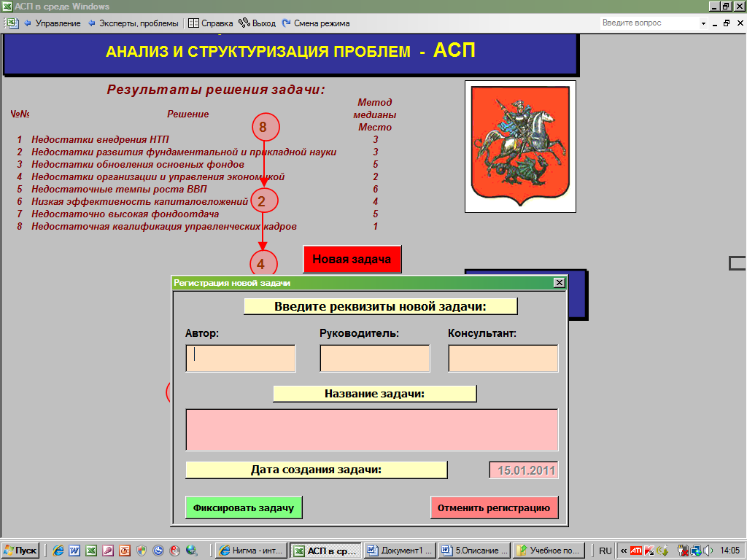Switch to АСП в ср... taskbar window
Viewport: 747px width, 560px height.
[326, 551]
